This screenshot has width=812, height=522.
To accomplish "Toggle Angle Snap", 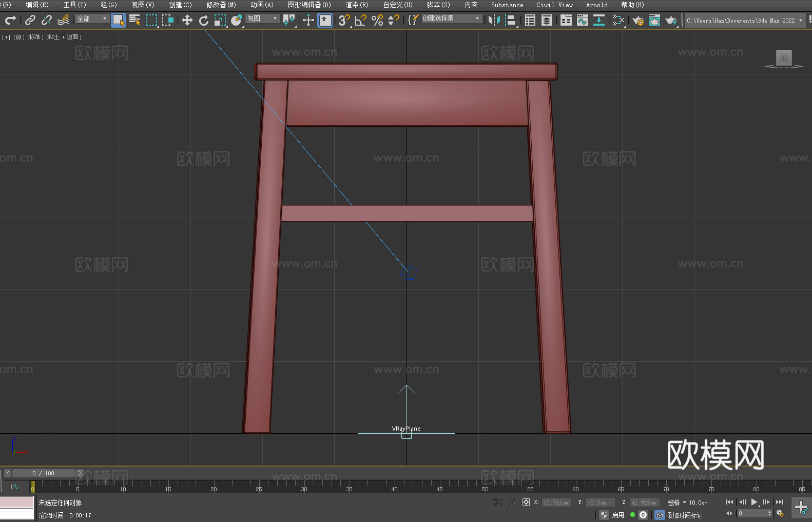I will pyautogui.click(x=361, y=20).
